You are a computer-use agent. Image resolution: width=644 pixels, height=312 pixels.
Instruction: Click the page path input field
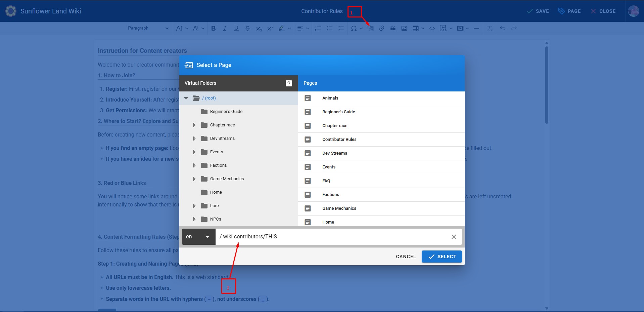(332, 237)
